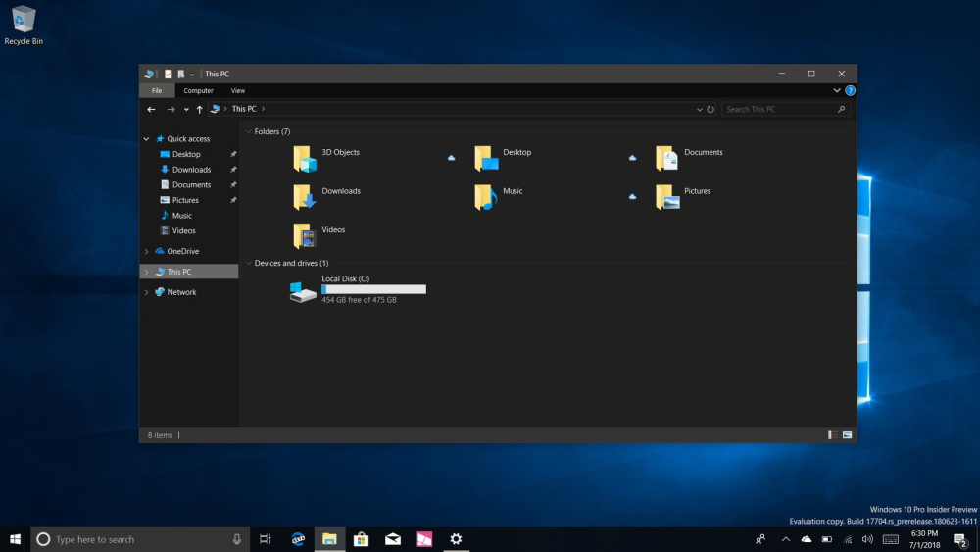Open the Computer ribbon tab
The width and height of the screenshot is (980, 552).
(x=198, y=90)
